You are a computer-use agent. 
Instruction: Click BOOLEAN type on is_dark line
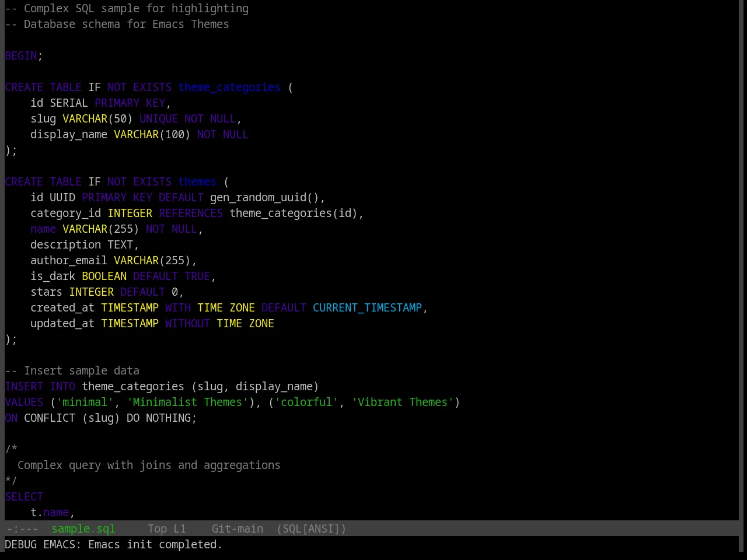click(104, 276)
